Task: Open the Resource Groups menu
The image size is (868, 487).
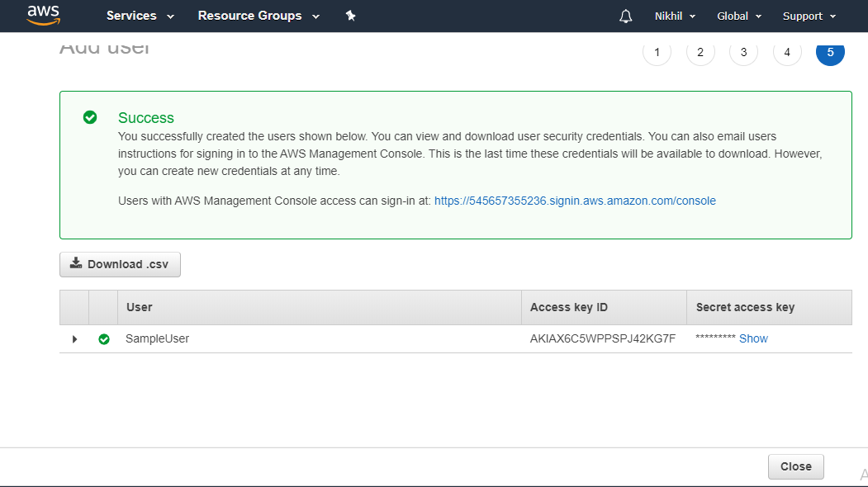Action: point(259,16)
